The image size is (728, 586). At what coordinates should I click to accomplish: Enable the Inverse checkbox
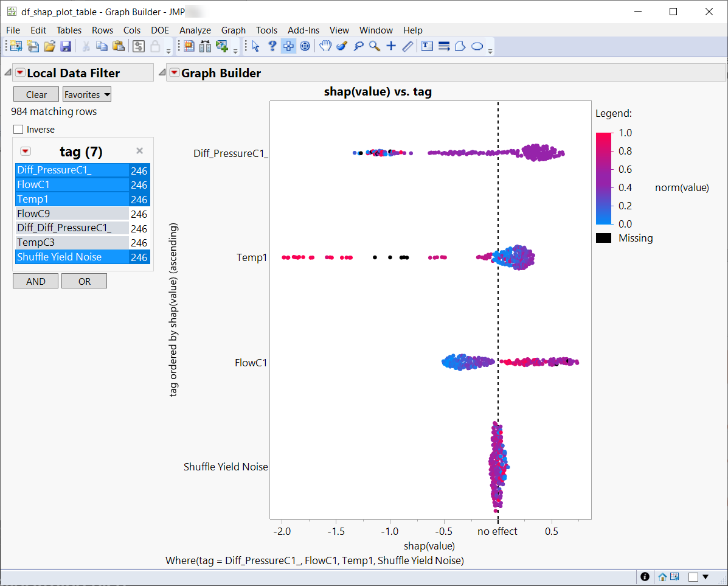point(18,130)
